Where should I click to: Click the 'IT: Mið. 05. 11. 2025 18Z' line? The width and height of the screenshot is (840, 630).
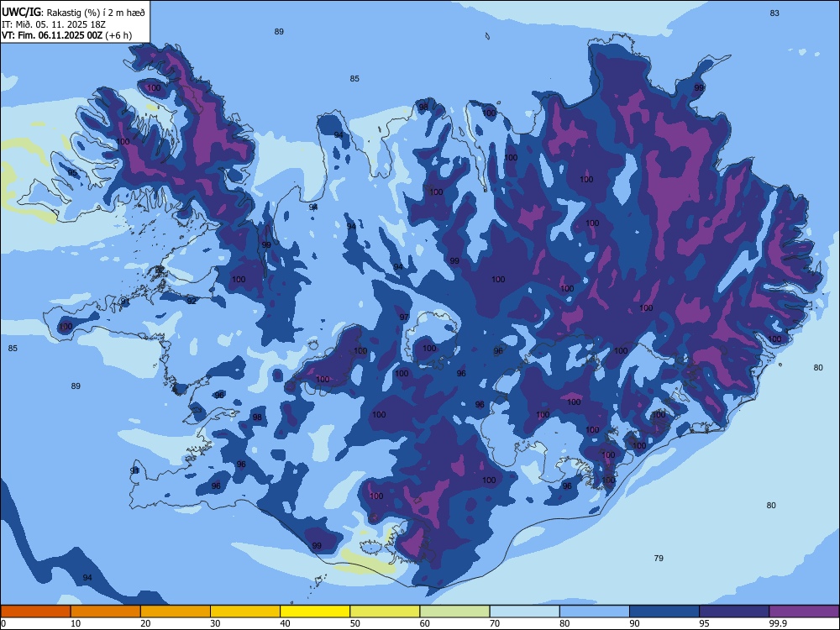tap(54, 24)
